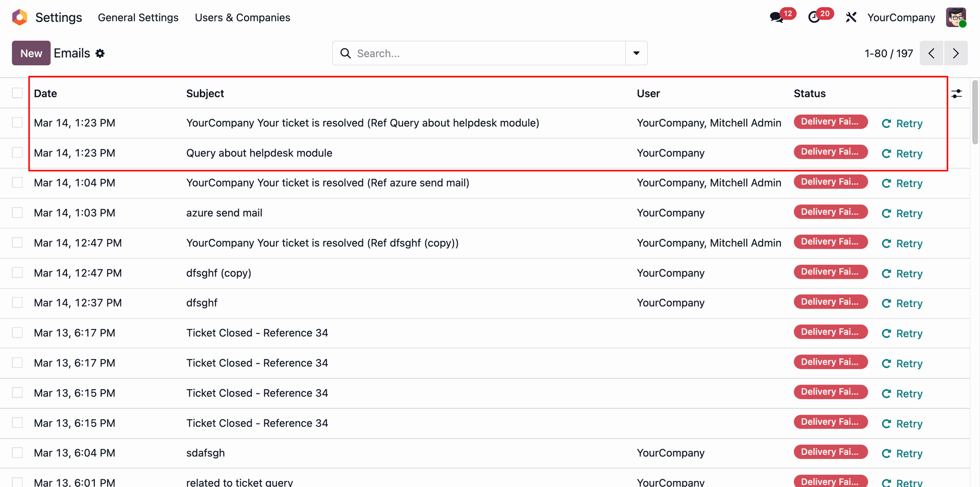Open the General Settings menu
Screen dimensions: 980x487
click(x=138, y=17)
